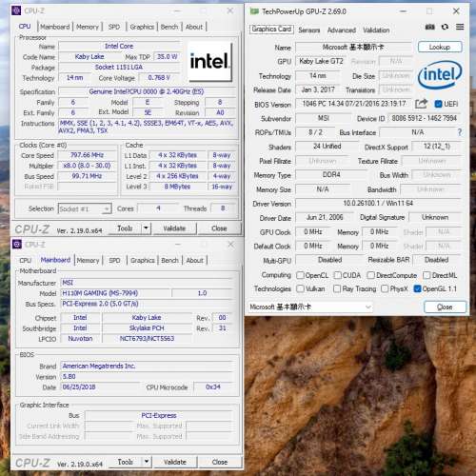Click Level 3 cache 8 MBytes value
This screenshot has height=476, width=476.
[x=177, y=187]
